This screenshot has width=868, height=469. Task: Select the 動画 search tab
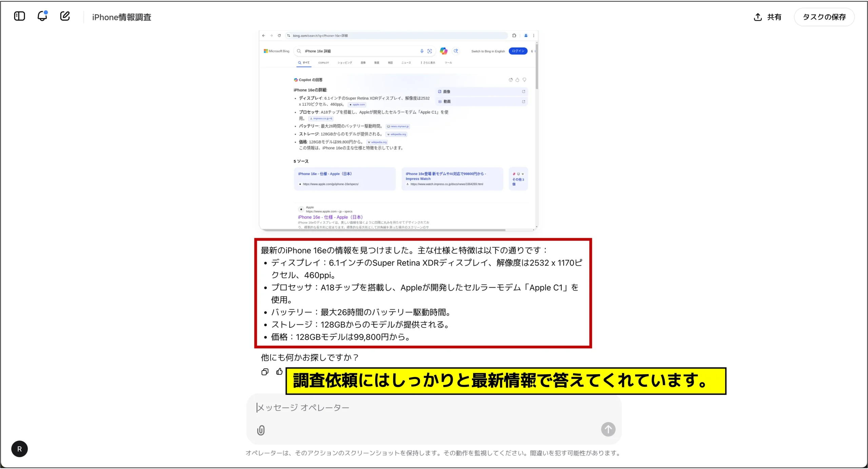[377, 63]
